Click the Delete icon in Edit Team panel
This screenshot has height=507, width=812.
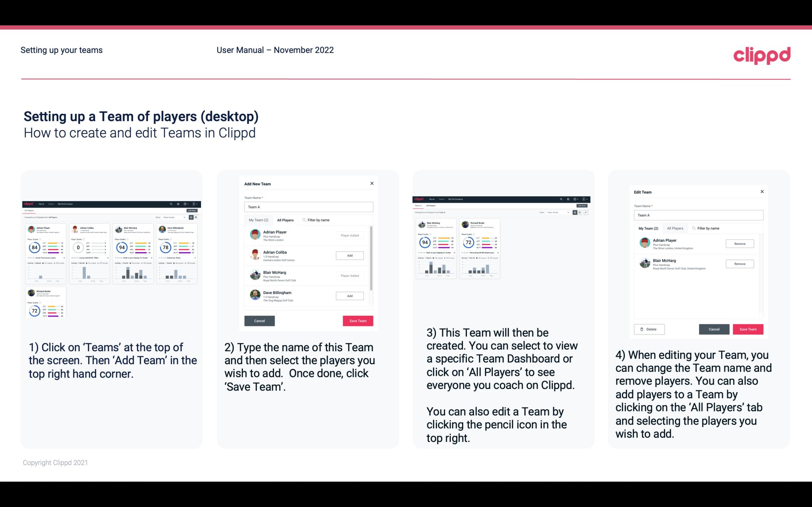(x=648, y=329)
